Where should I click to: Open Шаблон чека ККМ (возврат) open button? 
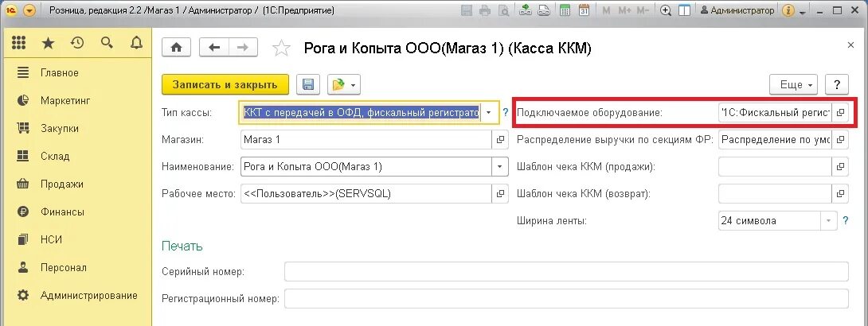pos(840,193)
